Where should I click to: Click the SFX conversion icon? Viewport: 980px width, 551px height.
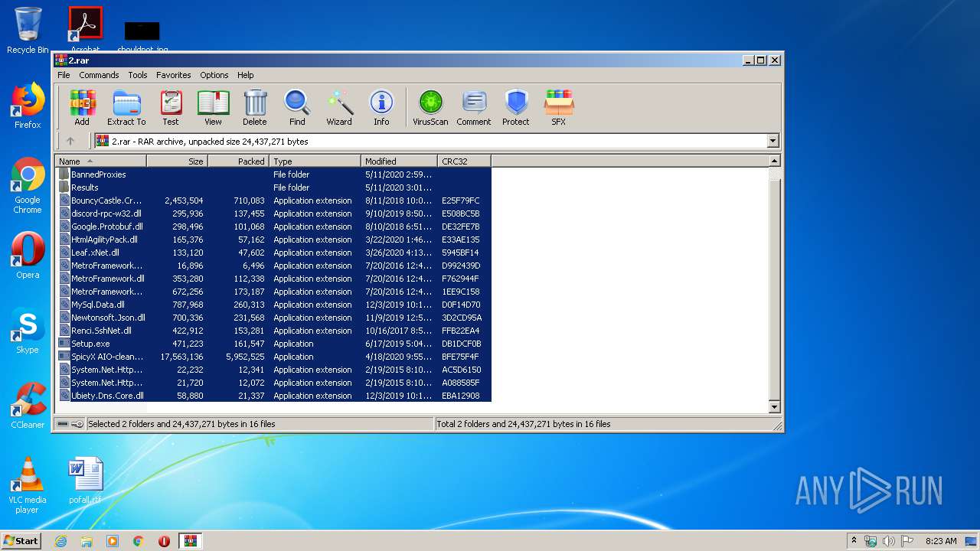[x=559, y=107]
